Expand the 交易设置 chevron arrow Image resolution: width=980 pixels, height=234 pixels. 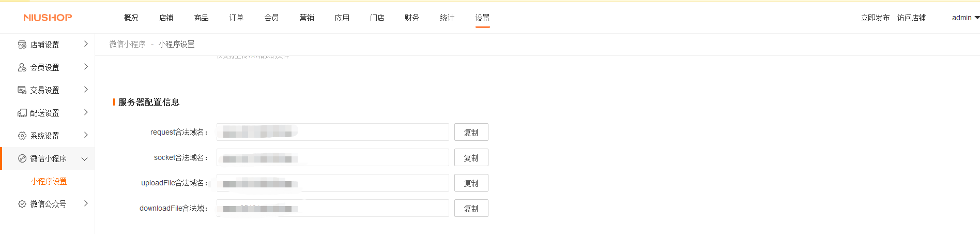point(86,90)
